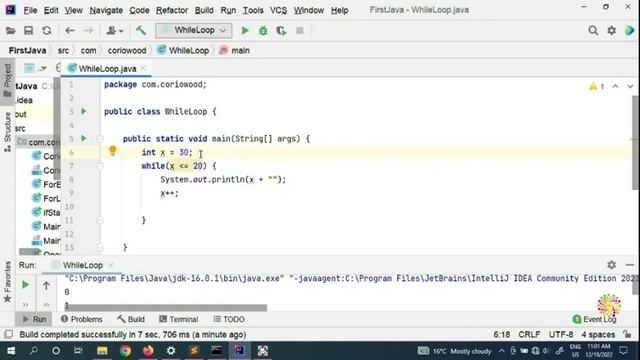Viewport: 640px width, 360px height.
Task: Click the Back navigation arrow
Action: point(70,31)
